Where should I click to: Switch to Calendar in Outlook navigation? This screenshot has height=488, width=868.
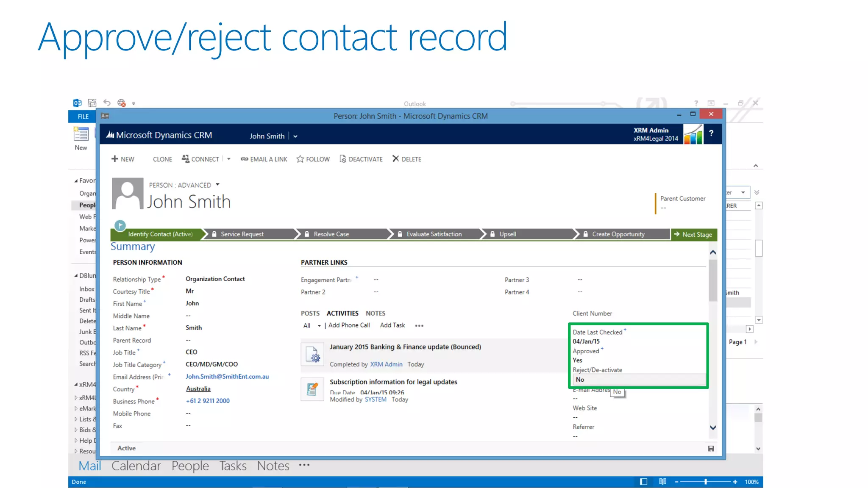(x=136, y=466)
